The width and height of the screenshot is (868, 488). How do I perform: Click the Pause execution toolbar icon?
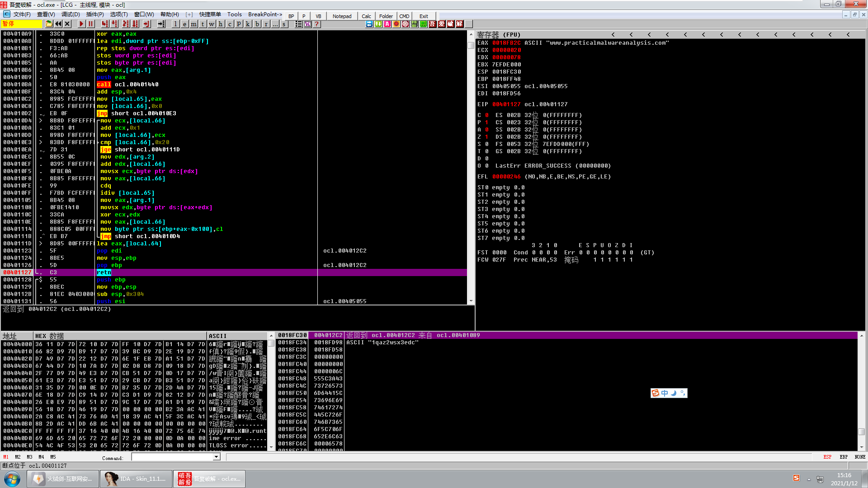tap(90, 24)
